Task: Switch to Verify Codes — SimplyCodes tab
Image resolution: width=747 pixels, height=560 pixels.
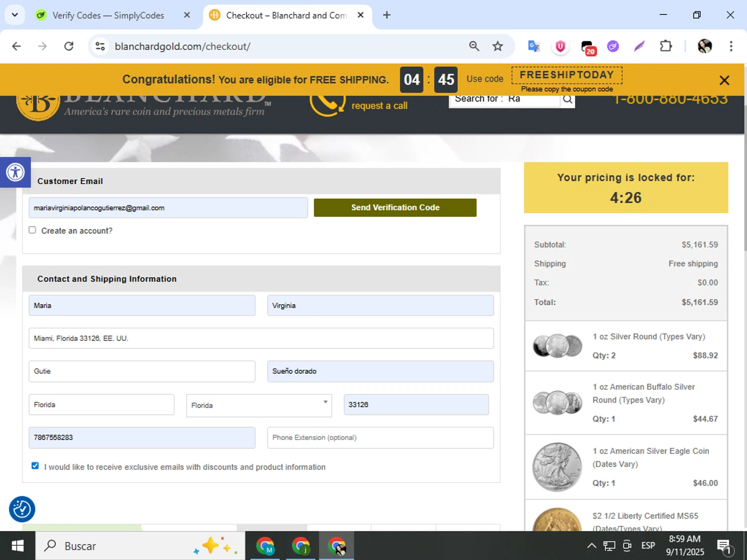Action: pos(108,15)
